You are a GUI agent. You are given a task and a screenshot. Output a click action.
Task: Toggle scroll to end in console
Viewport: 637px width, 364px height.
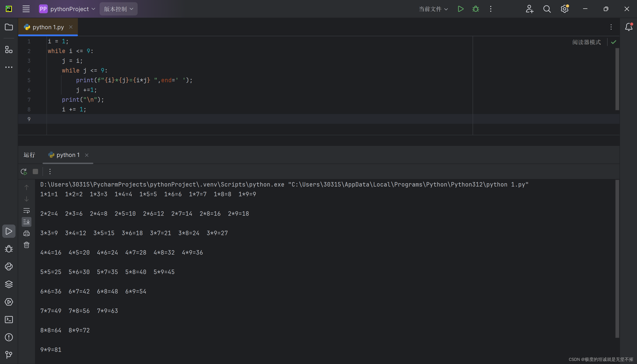coord(26,221)
